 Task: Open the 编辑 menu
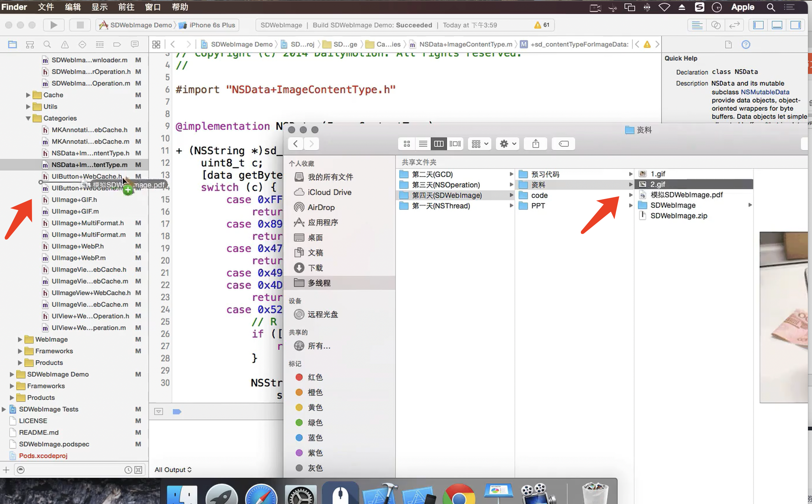73,7
